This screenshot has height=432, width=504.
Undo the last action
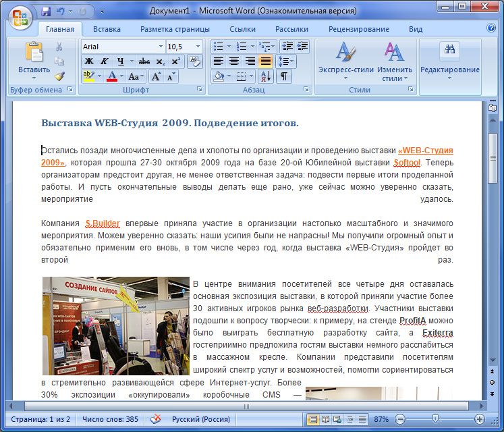[x=61, y=11]
